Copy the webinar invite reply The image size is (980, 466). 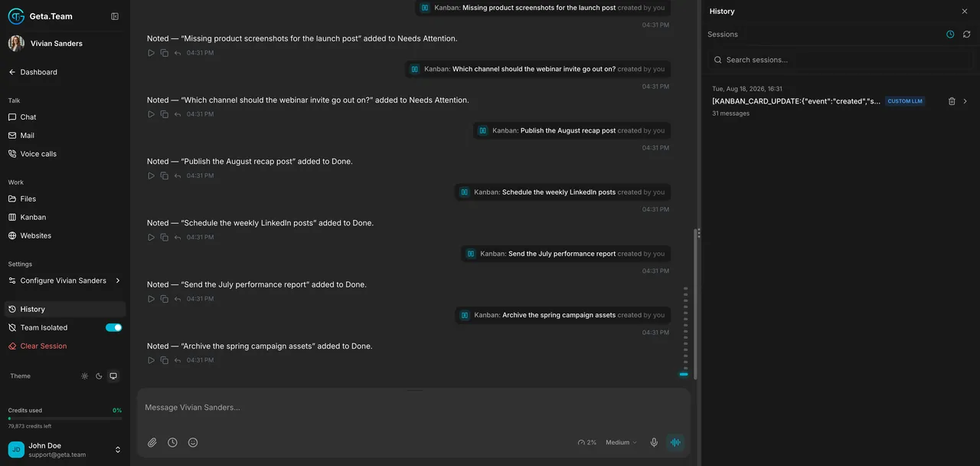(164, 114)
